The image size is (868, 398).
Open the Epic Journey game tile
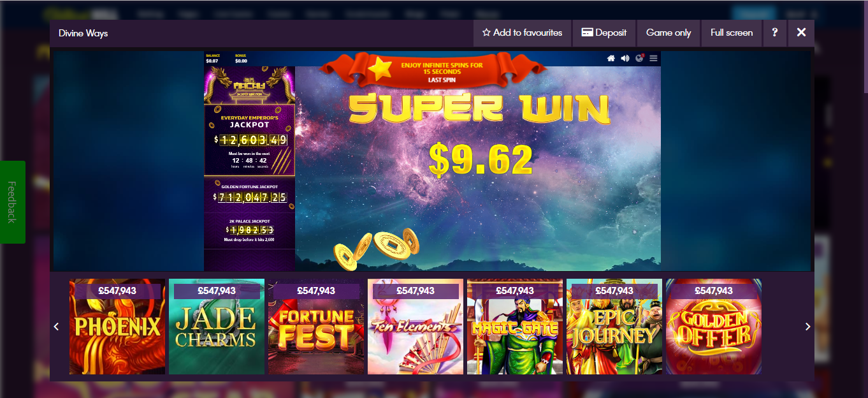click(614, 327)
